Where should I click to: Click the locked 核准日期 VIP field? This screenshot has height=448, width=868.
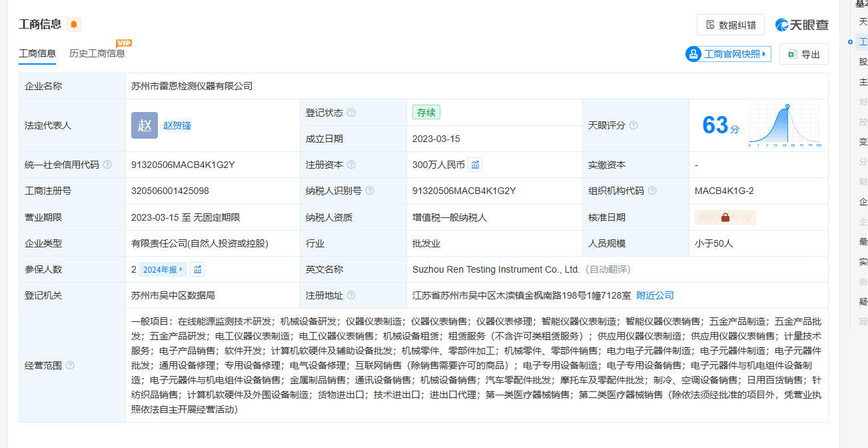click(x=725, y=217)
